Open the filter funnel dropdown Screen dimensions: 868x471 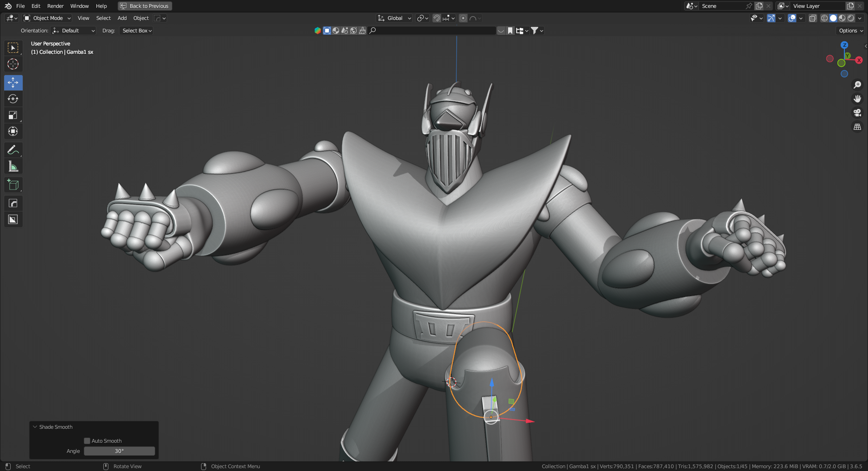pos(537,31)
